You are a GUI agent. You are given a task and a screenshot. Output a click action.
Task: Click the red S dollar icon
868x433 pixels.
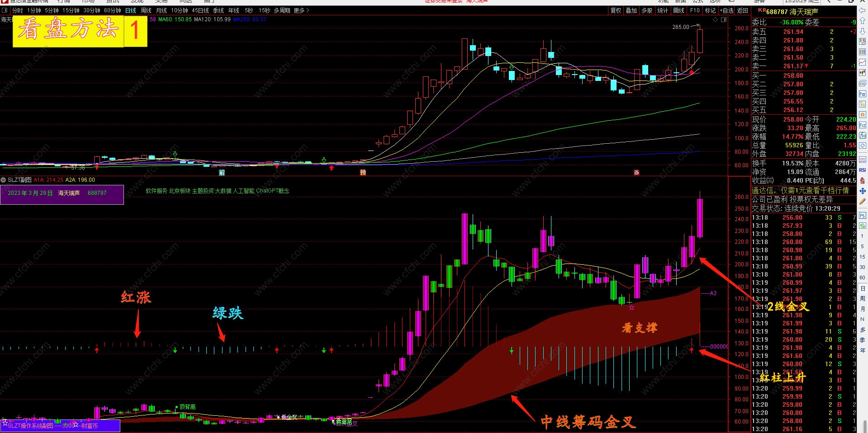coord(862,180)
